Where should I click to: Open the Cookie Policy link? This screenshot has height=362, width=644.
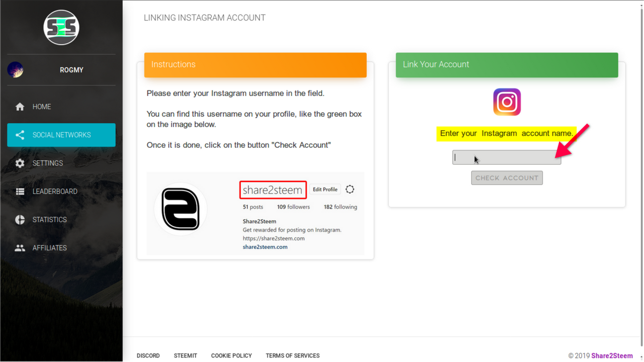pyautogui.click(x=231, y=355)
